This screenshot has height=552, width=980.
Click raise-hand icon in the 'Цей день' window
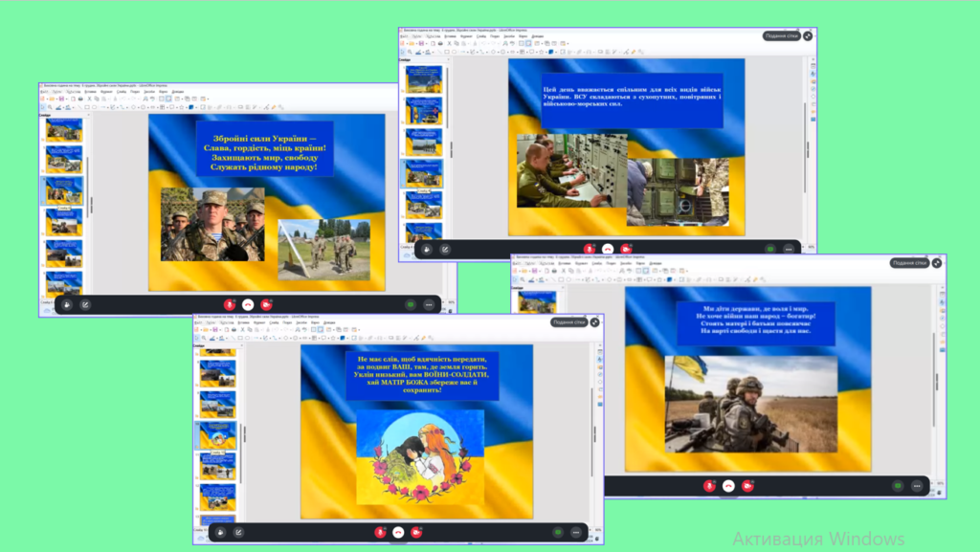point(426,249)
